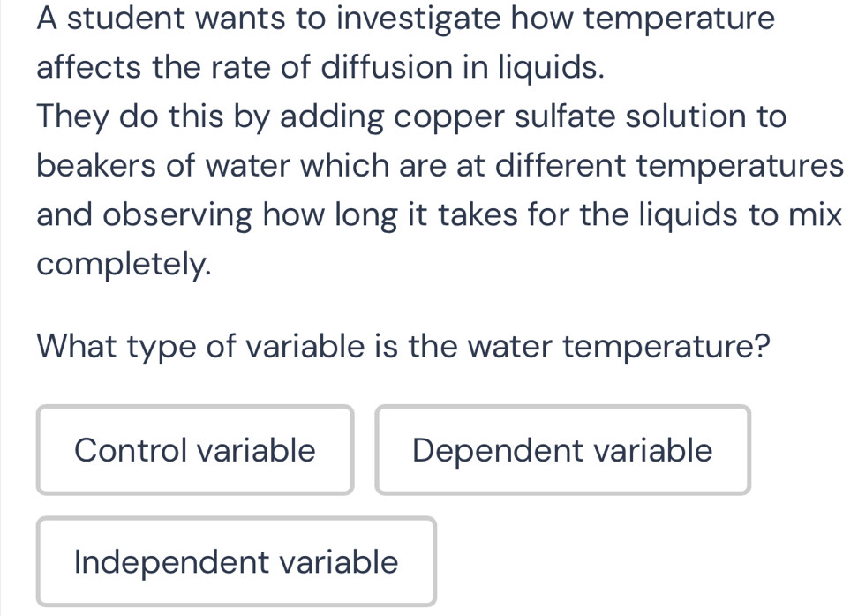This screenshot has width=858, height=616.
Task: Click inside the Control variable answer box
Action: click(195, 450)
